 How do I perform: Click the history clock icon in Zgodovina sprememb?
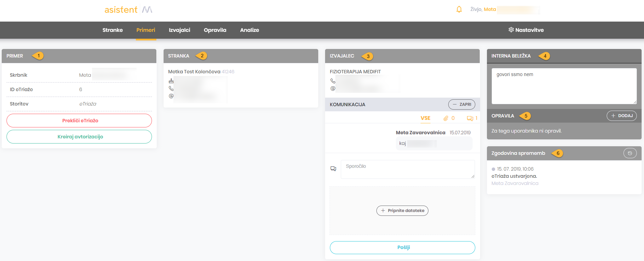pos(630,153)
